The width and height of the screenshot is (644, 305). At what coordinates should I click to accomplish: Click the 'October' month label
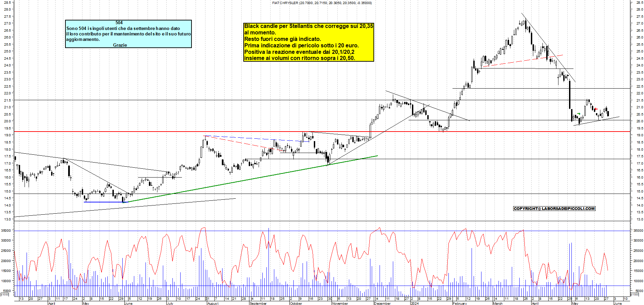296,303
